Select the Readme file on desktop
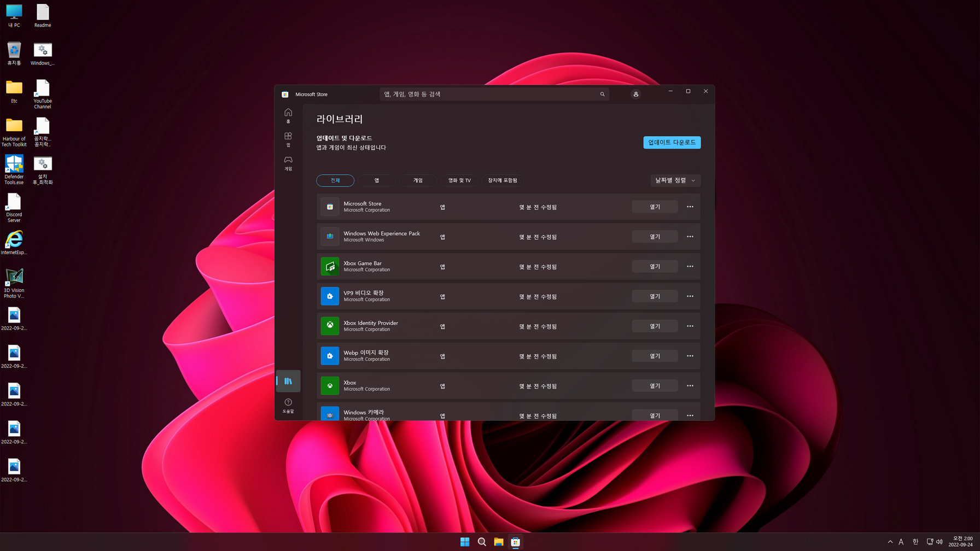The image size is (980, 551). [x=43, y=16]
